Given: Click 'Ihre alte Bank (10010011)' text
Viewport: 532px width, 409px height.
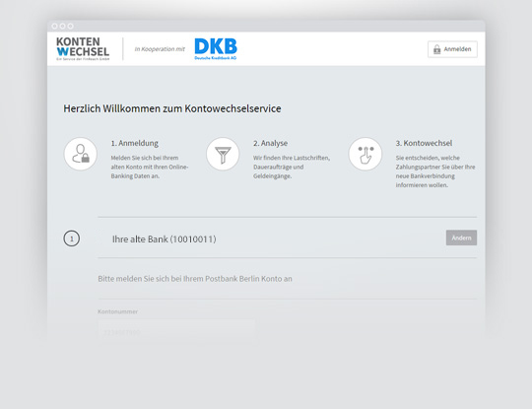Looking at the screenshot, I should (x=165, y=239).
